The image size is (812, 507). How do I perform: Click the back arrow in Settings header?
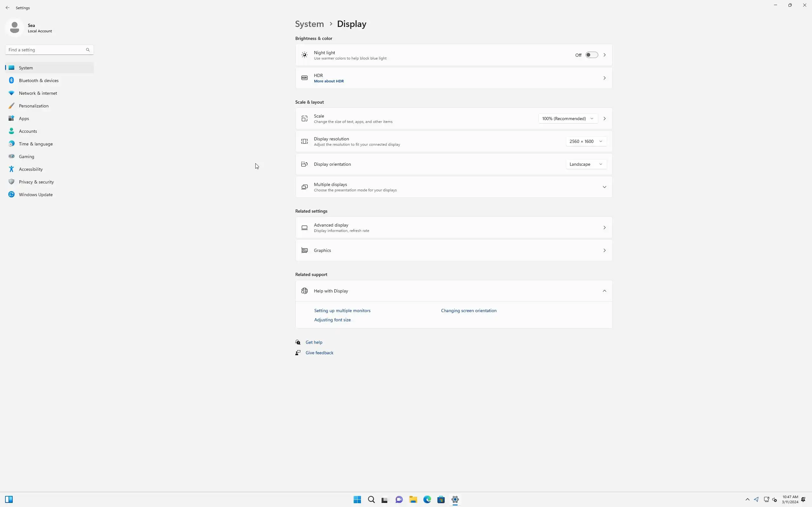pos(7,8)
